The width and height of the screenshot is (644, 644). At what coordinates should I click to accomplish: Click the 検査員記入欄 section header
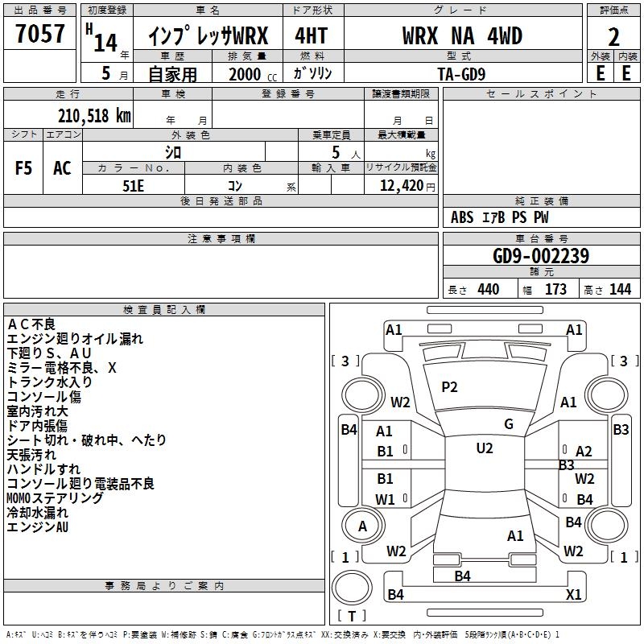click(x=164, y=310)
